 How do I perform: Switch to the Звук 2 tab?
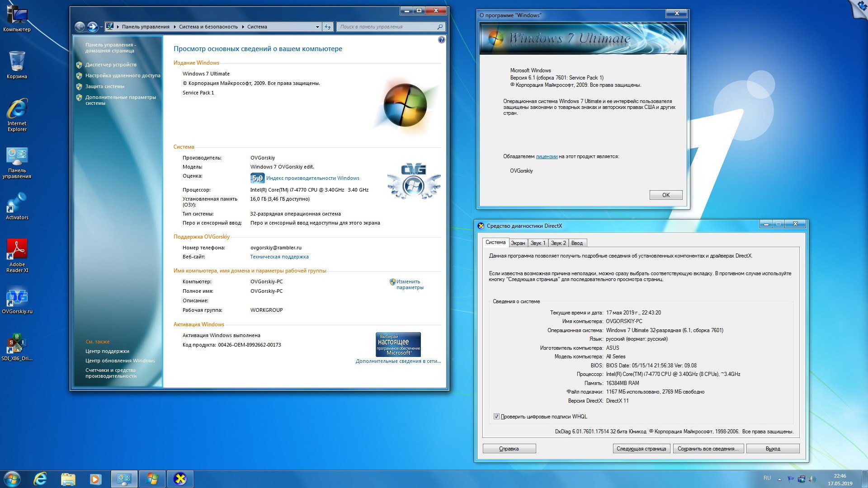558,243
